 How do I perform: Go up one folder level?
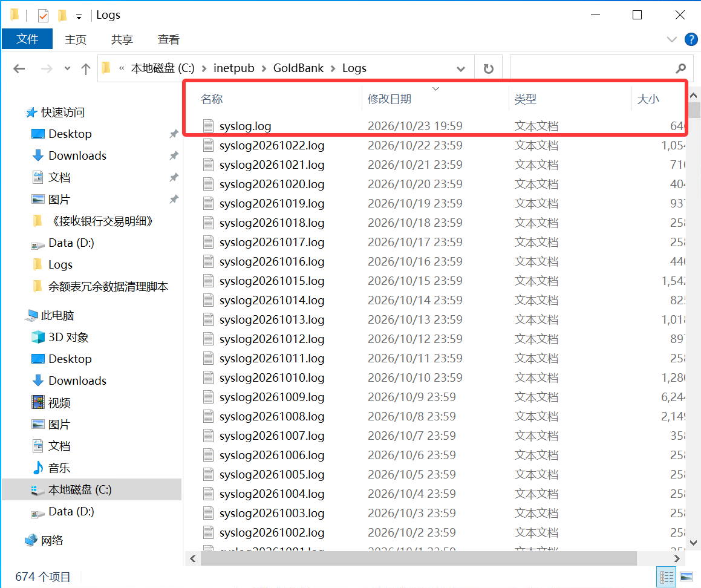point(86,68)
